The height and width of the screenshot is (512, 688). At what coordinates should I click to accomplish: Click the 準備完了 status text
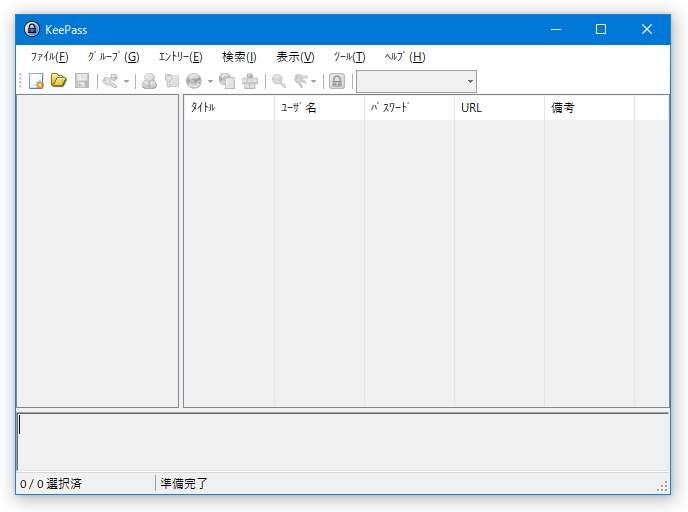184,483
